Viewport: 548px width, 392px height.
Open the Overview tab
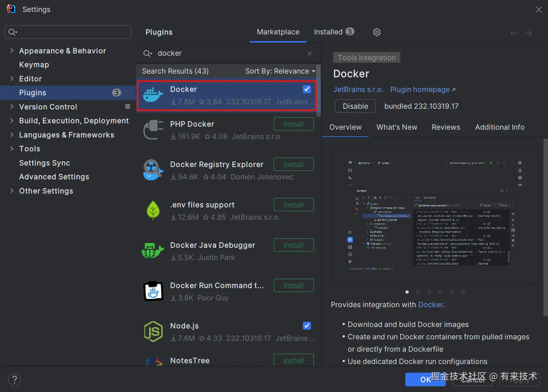pos(345,127)
